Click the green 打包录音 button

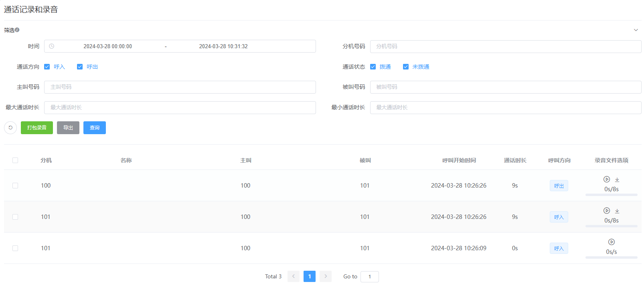(x=37, y=128)
